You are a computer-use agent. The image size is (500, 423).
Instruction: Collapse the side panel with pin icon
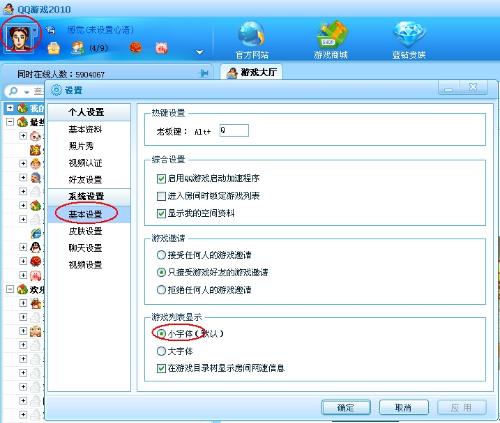point(205,73)
